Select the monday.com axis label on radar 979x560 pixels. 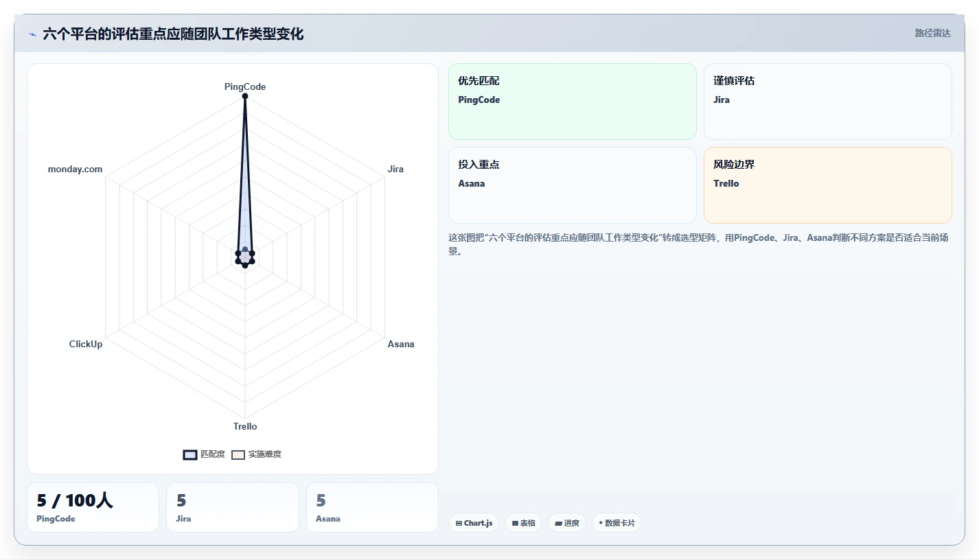click(75, 169)
